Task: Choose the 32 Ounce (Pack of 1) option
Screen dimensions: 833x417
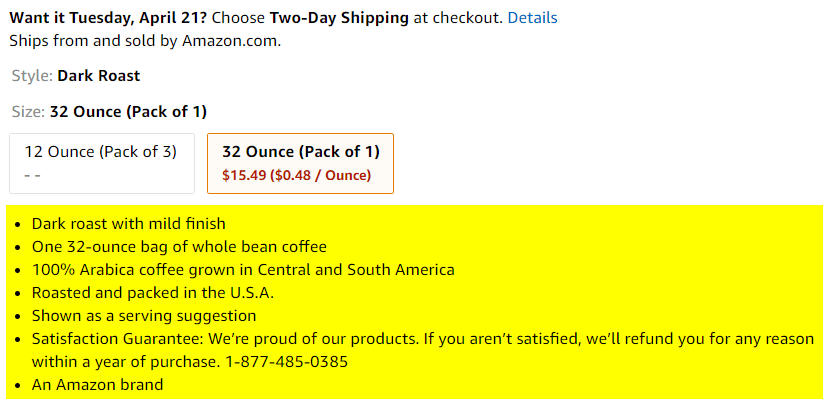Action: 300,162
